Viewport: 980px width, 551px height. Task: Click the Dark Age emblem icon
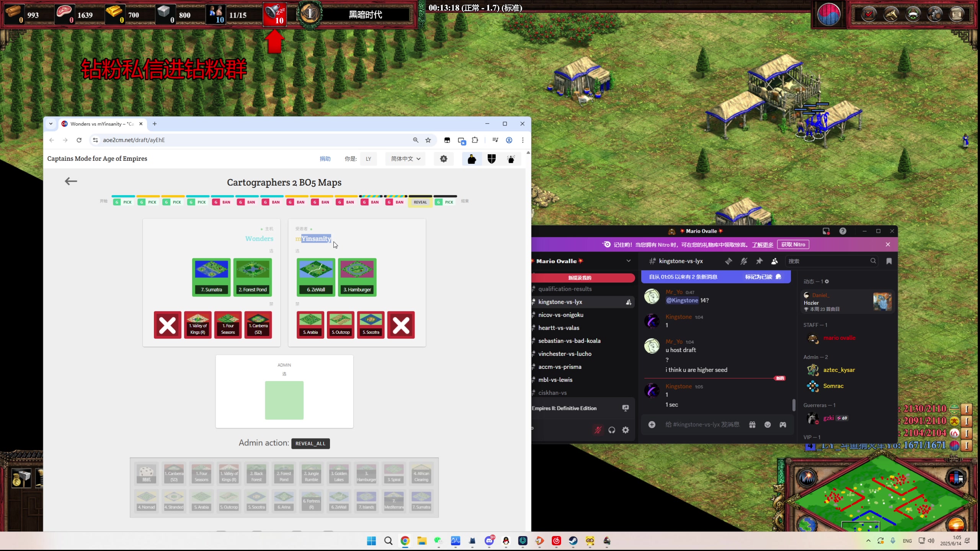pos(310,14)
